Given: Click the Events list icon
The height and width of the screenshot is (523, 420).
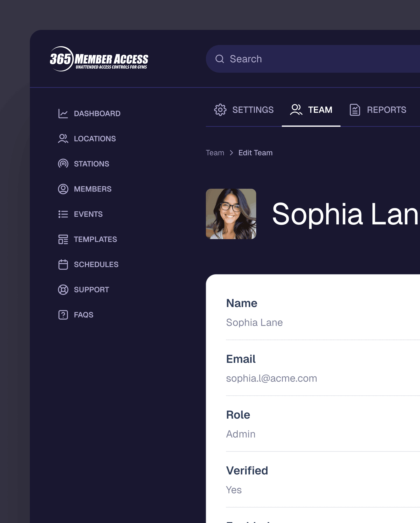Looking at the screenshot, I should pyautogui.click(x=63, y=214).
